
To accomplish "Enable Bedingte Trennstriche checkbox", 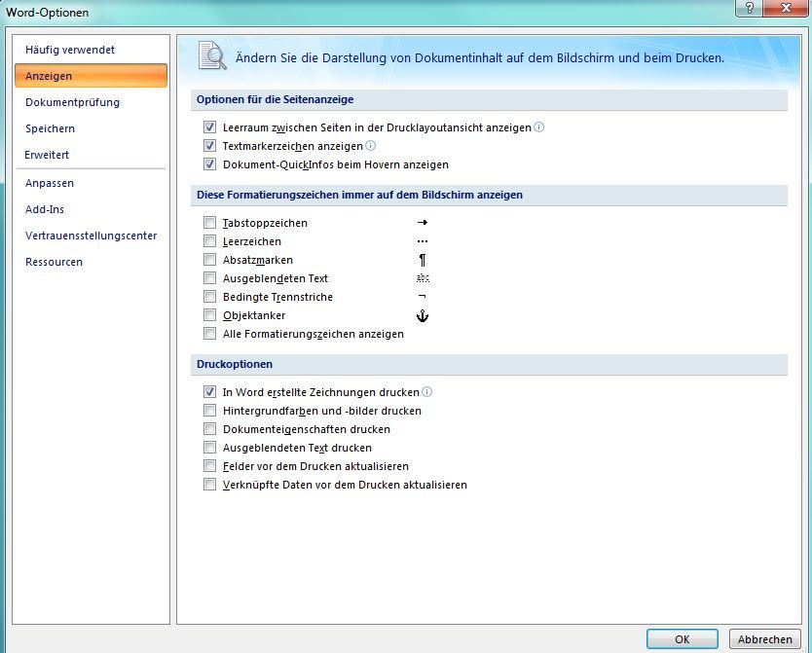I will point(209,297).
